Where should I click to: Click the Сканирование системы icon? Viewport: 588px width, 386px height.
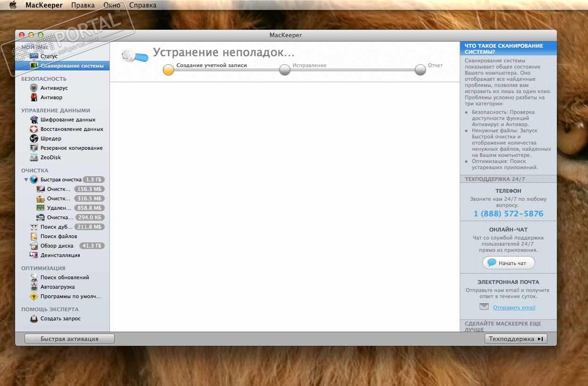tap(34, 66)
